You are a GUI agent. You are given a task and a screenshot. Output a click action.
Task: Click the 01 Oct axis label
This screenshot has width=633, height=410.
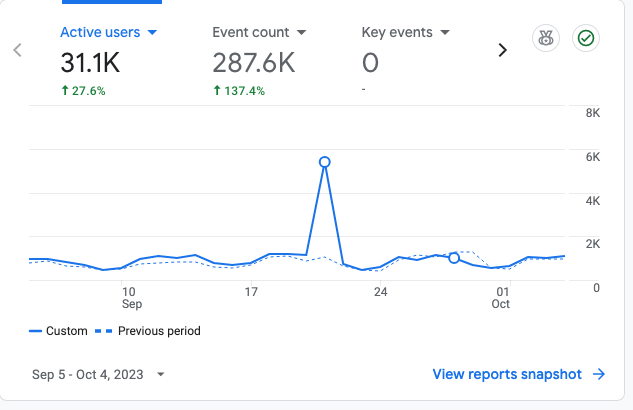click(x=501, y=298)
